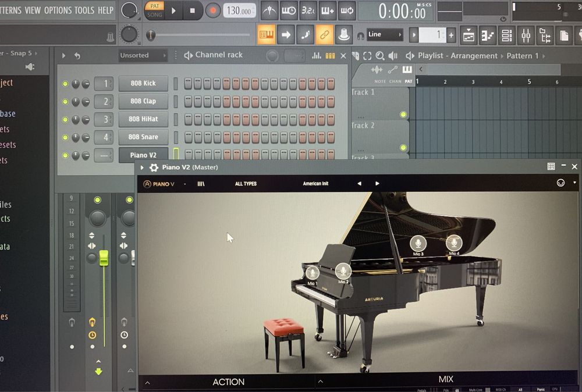Switch to PAT pattern mode
This screenshot has height=392, width=582.
coord(155,6)
